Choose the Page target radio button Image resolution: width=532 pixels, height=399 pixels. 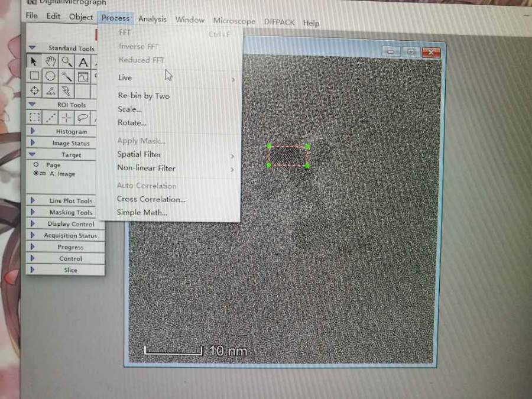(x=37, y=165)
